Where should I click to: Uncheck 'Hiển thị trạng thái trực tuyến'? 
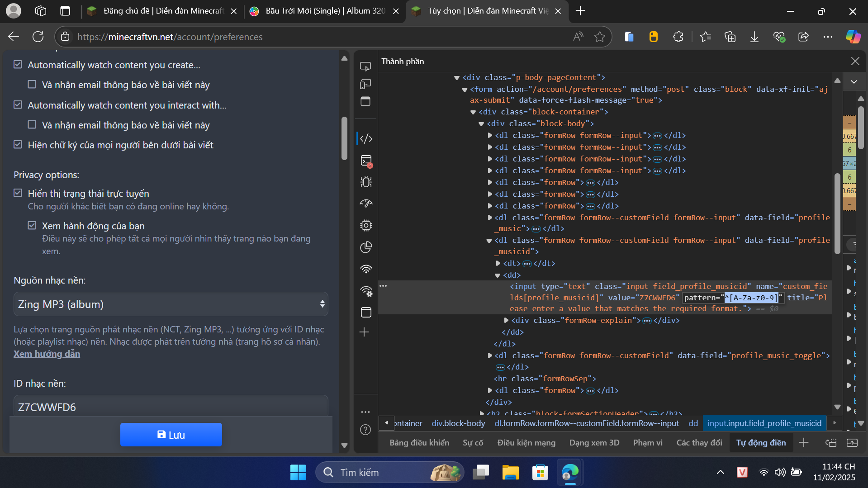coord(18,193)
